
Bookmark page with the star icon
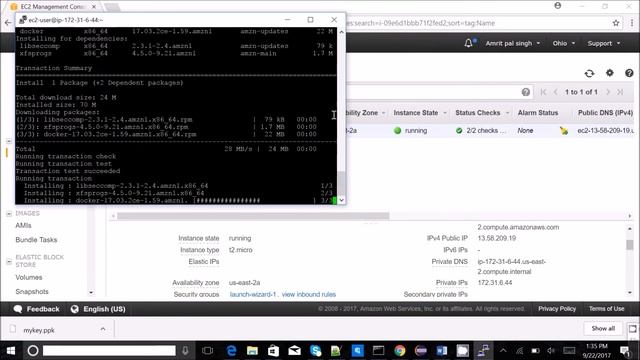click(x=616, y=23)
